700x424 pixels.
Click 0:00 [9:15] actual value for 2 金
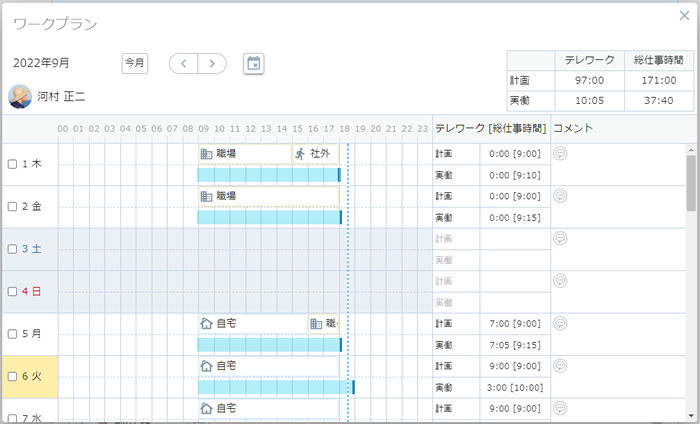(x=515, y=218)
